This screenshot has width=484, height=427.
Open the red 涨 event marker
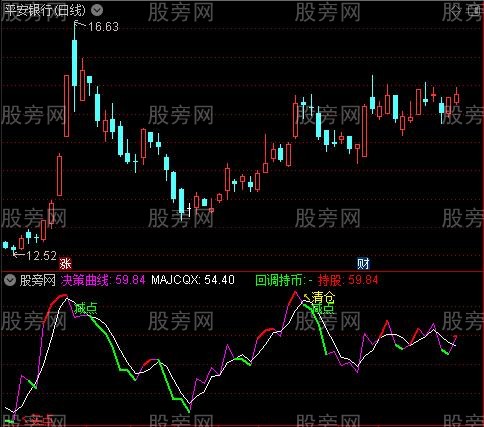(65, 264)
